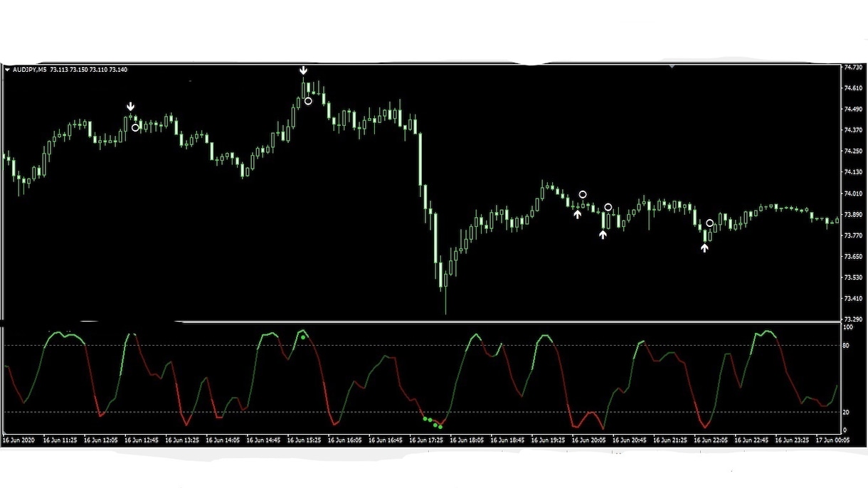Viewport: 868px width, 488px height.
Task: Click the 73.410 price axis value
Action: pos(853,298)
